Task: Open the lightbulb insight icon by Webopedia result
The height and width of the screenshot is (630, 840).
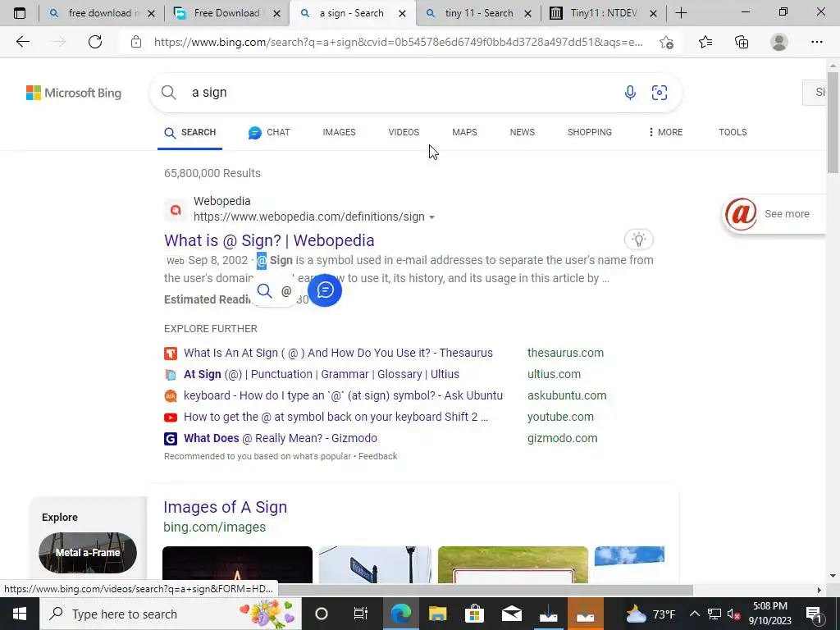Action: click(638, 240)
